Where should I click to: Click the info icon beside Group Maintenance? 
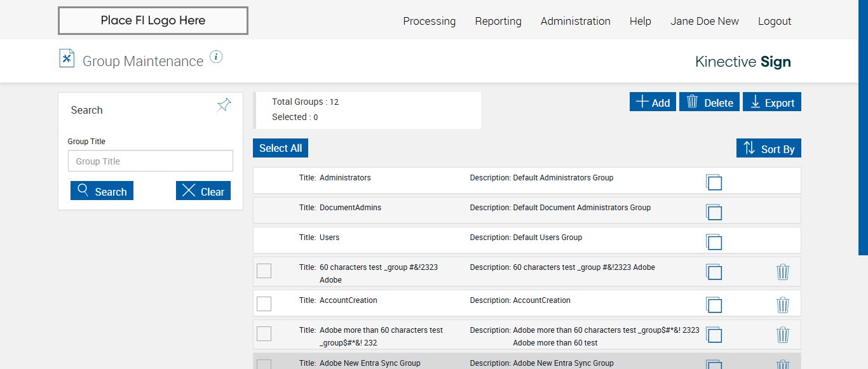(216, 57)
